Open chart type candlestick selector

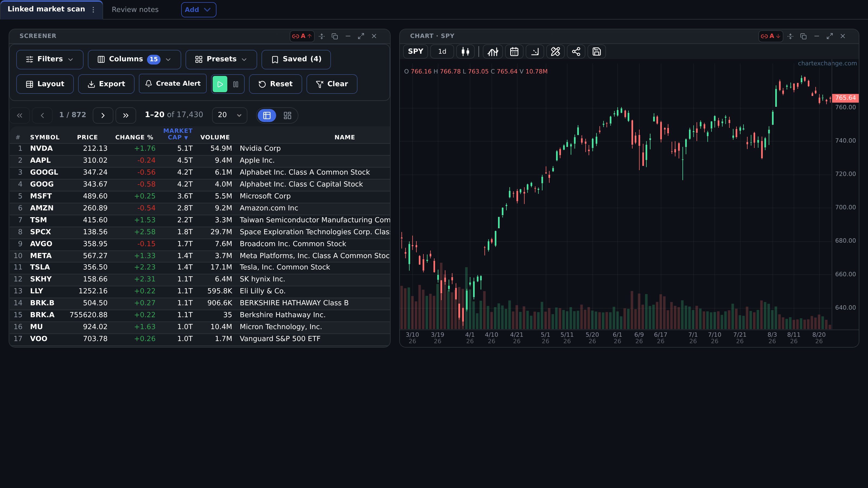click(x=465, y=52)
